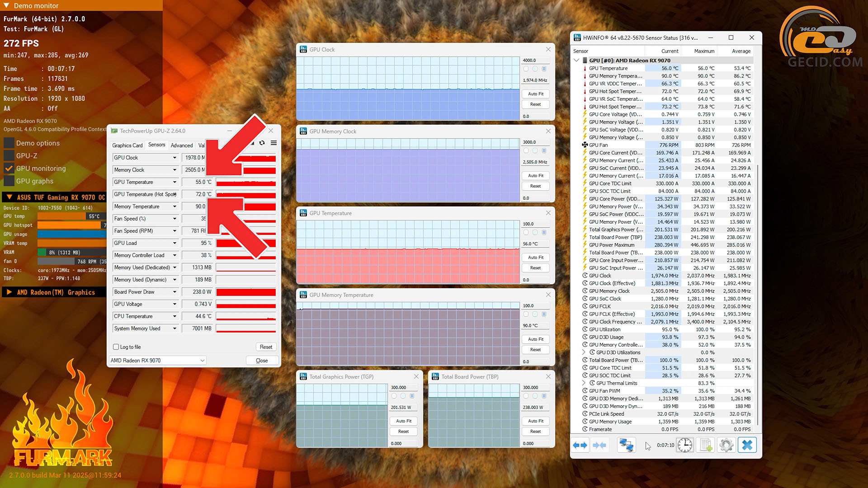This screenshot has height=488, width=868.
Task: Click the Current column header in HWiNFO
Action: [x=670, y=51]
